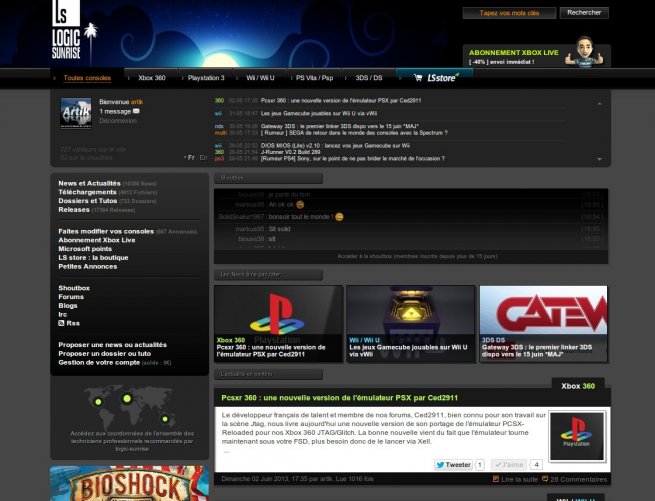Click Proposer un dossier ou tuto
This screenshot has width=655, height=501.
click(x=104, y=353)
